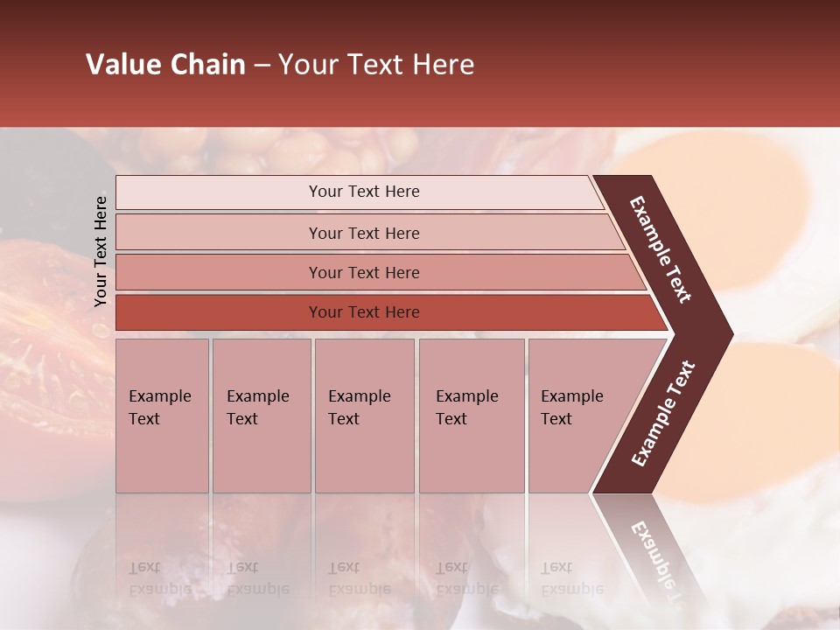Viewport: 840px width, 630px height.
Task: Select the third Example Text box
Action: pyautogui.click(x=365, y=416)
